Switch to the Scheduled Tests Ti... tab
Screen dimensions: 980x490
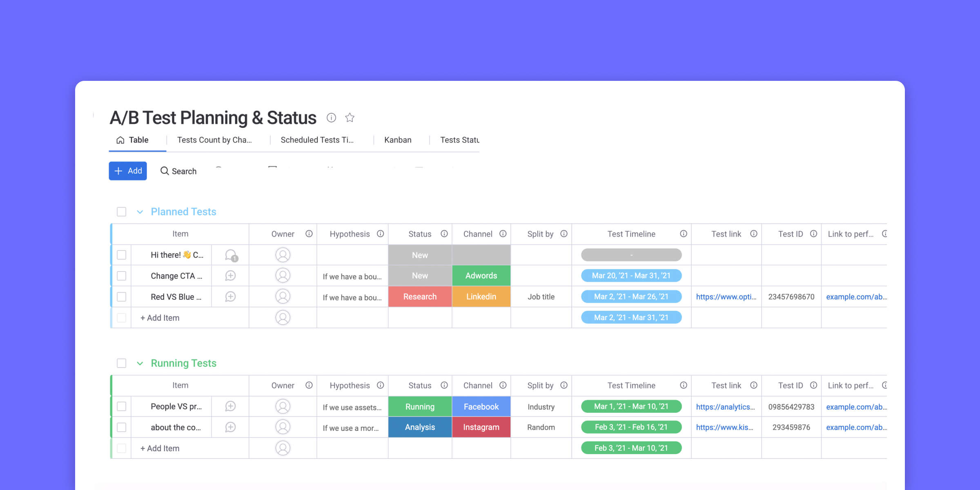coord(317,140)
